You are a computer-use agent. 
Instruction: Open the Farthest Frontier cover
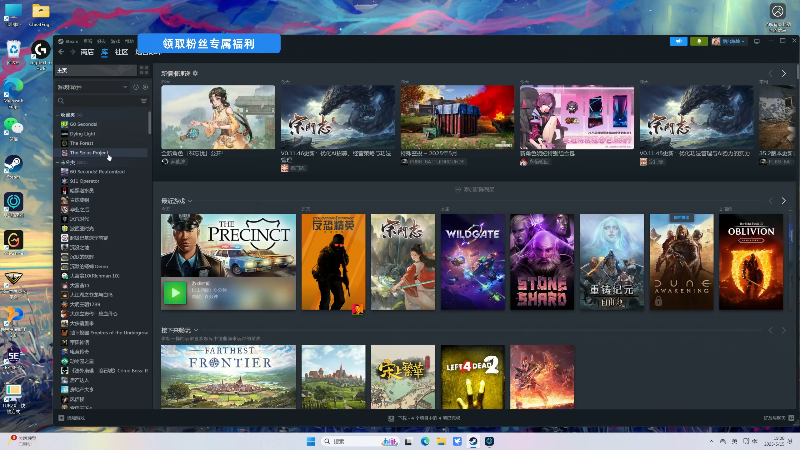pos(228,377)
